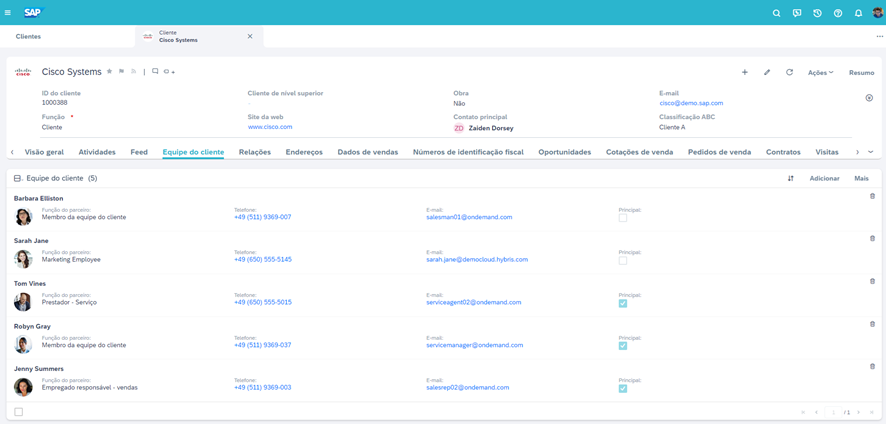The height and width of the screenshot is (424, 886).
Task: Switch to the Atividades tab
Action: click(x=97, y=152)
